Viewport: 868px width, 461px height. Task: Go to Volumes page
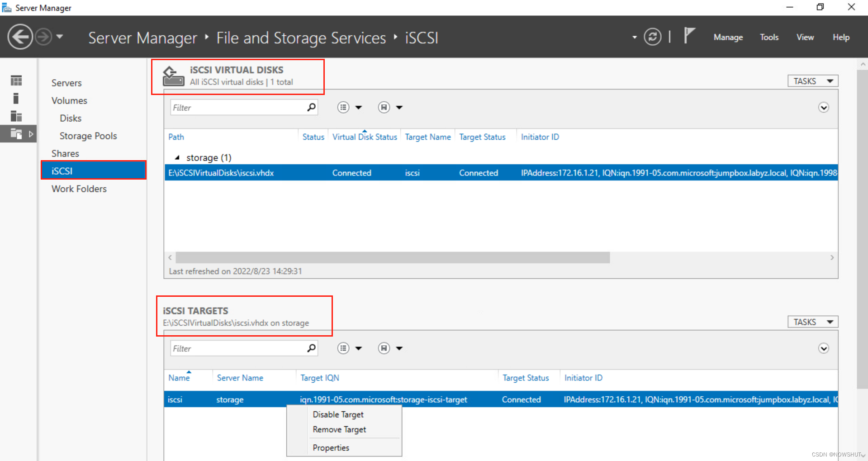(x=69, y=100)
